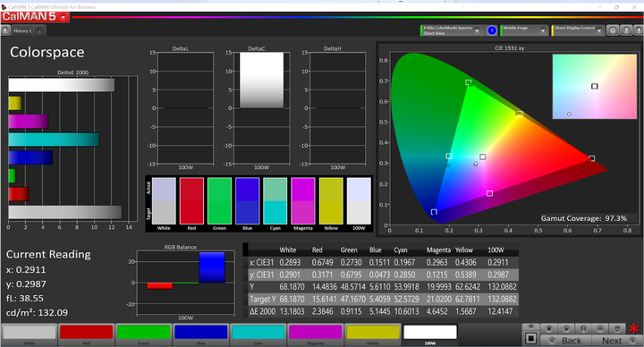
Task: Open the X-Rite ColorMunki Spectro meter dropdown
Action: [477, 30]
